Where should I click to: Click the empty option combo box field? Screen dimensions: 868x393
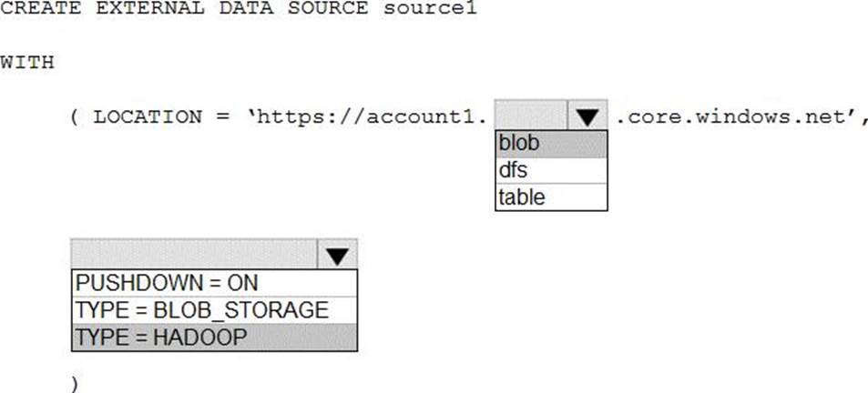coord(194,256)
